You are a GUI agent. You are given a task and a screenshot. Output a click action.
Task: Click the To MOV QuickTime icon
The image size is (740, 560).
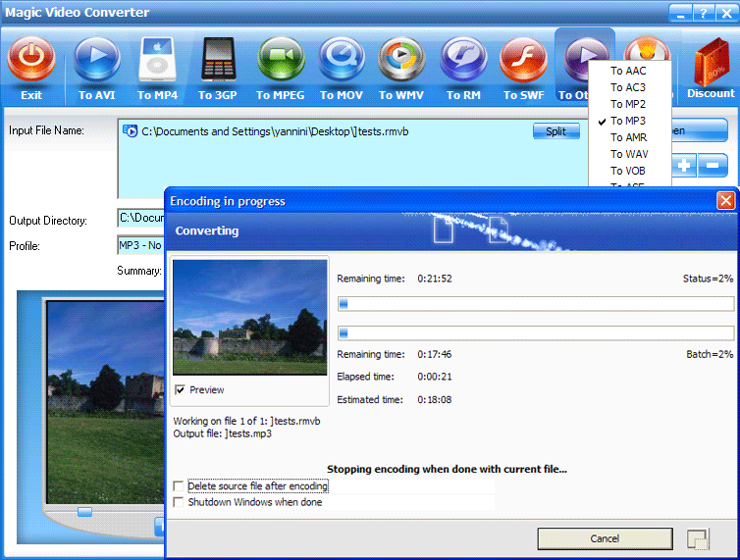coord(342,60)
